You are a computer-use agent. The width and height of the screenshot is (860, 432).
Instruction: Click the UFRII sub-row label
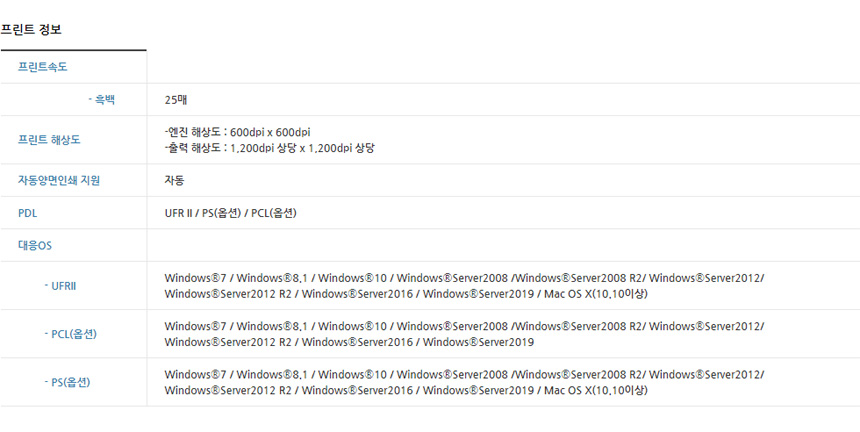coord(60,286)
